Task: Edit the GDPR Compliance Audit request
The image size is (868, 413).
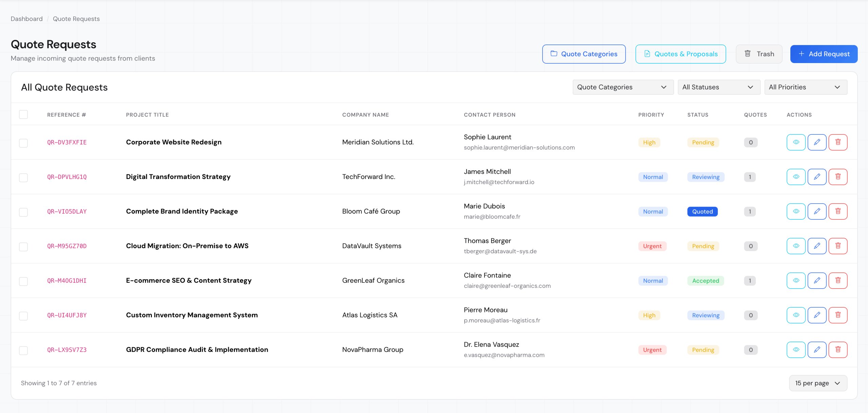Action: (816, 350)
